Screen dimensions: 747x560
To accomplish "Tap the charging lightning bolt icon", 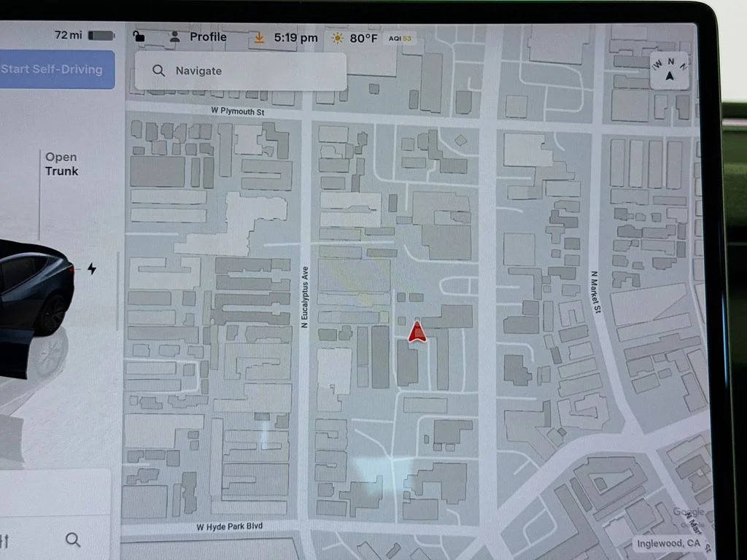I will coord(92,268).
